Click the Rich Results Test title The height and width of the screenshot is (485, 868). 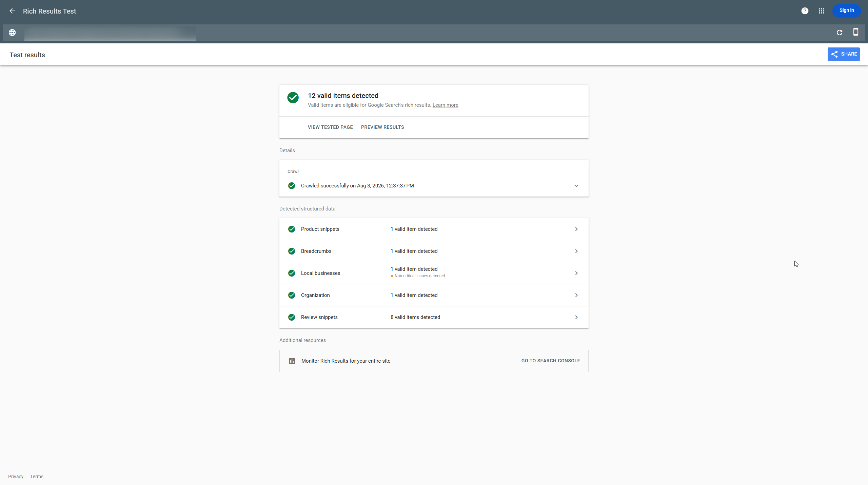tap(50, 11)
